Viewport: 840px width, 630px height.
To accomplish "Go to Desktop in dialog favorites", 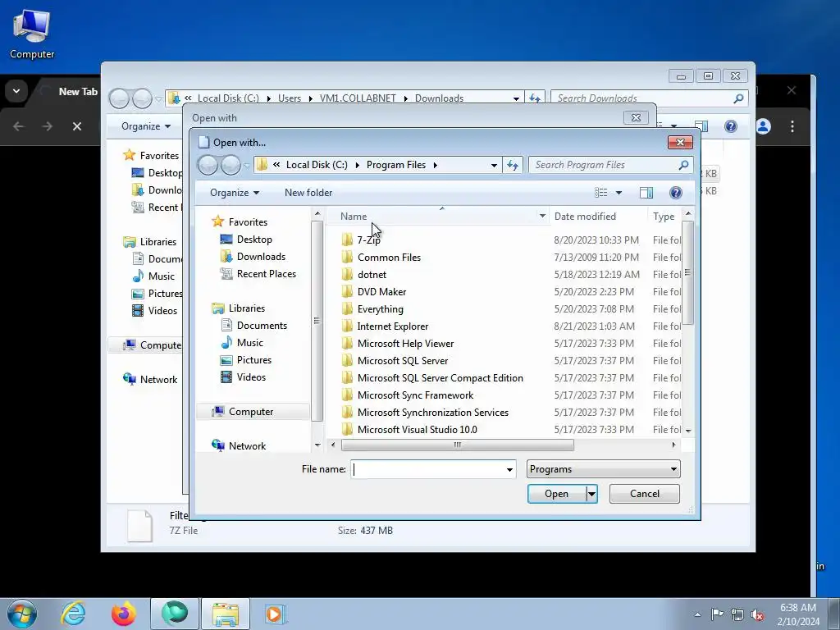I will (x=254, y=240).
